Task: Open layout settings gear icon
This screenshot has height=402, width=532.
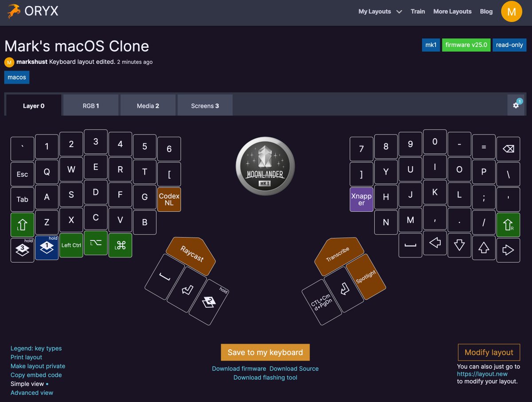Action: pyautogui.click(x=516, y=105)
